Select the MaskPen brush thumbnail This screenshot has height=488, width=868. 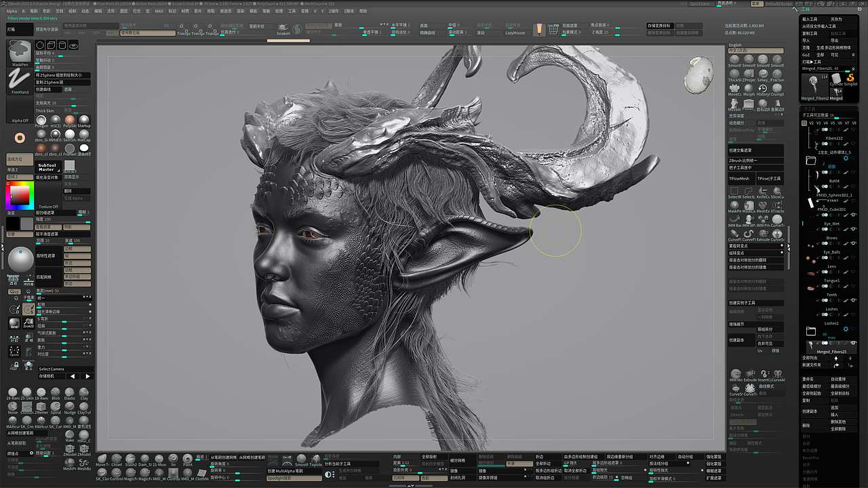pos(20,53)
